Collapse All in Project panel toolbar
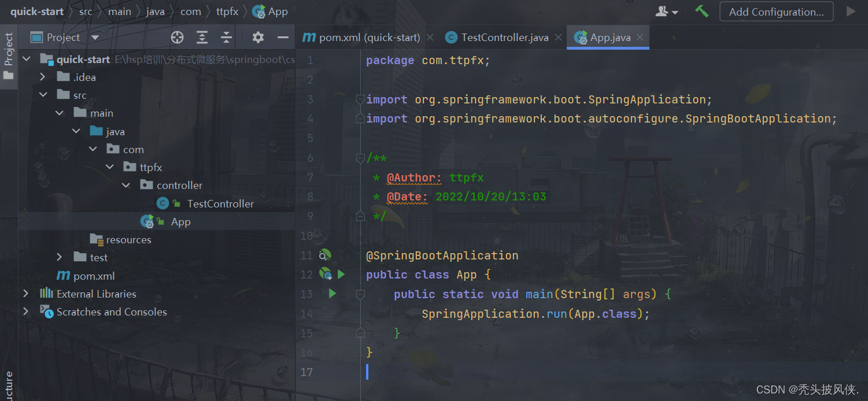Image resolution: width=868 pixels, height=401 pixels. (226, 38)
